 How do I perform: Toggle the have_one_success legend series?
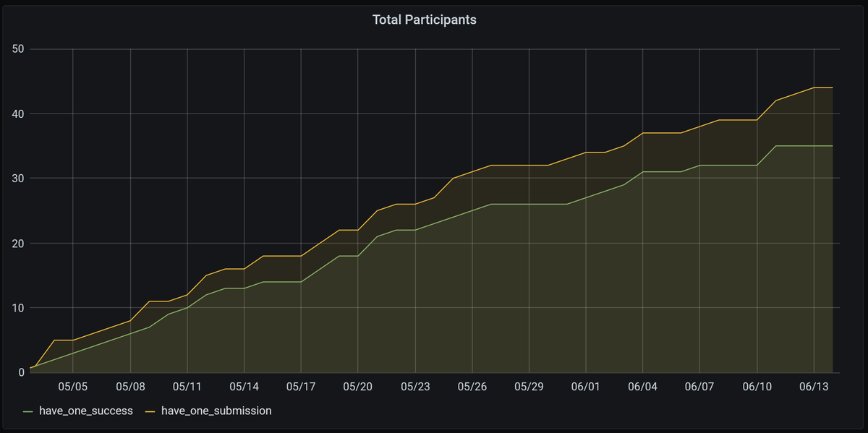85,411
